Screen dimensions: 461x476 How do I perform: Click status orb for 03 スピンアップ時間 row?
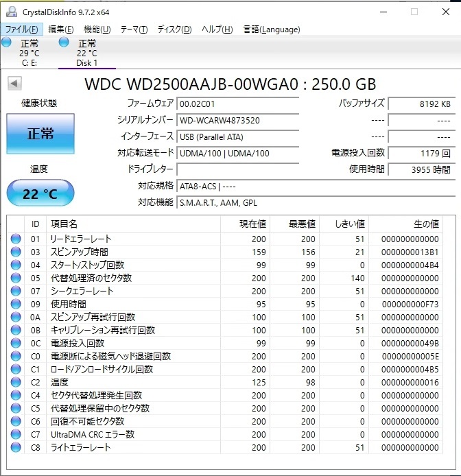[x=16, y=252]
